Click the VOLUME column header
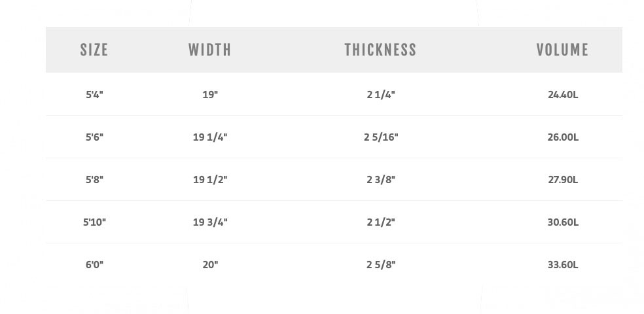This screenshot has height=314, width=644. pyautogui.click(x=562, y=50)
